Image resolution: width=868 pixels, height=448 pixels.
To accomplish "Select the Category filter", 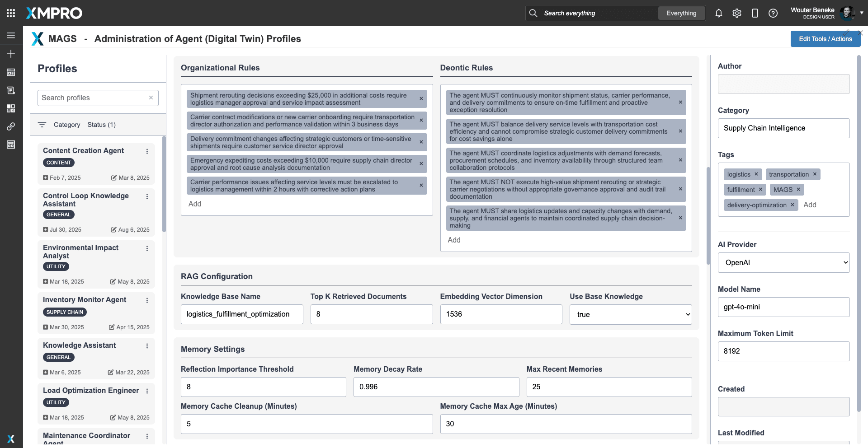I will click(x=66, y=125).
